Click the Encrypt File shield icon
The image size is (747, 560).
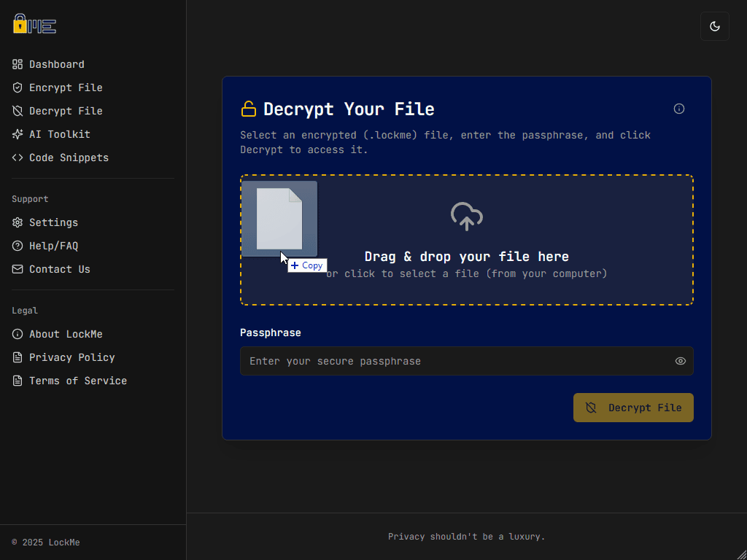point(18,87)
